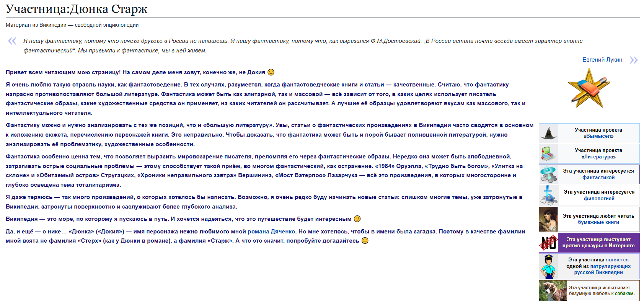Image resolution: width=644 pixels, height=305 pixels.
Task: Click the paragraph starting «Я очень люблю такую отрасль науки»
Action: pos(266,99)
